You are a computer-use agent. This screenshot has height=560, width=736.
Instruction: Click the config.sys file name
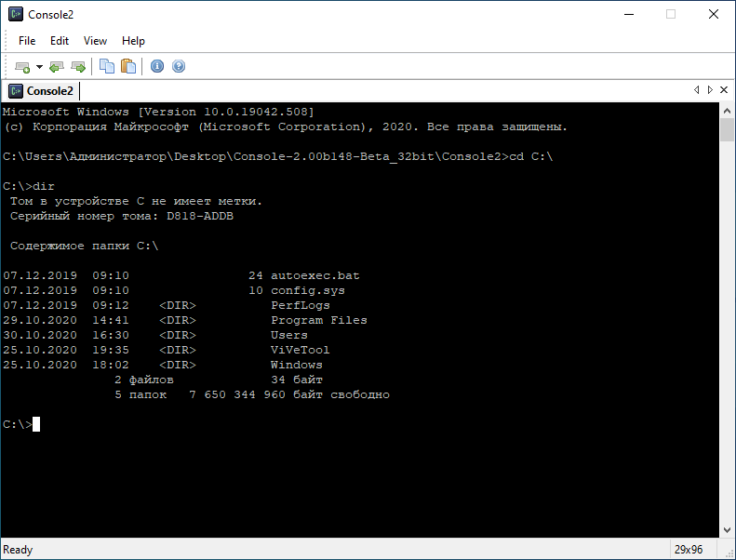307,290
